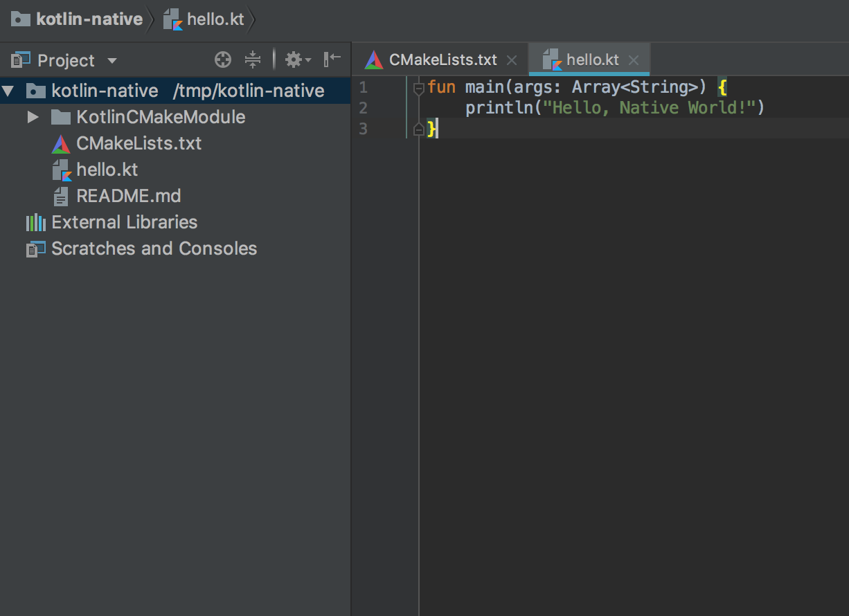Select the hello.kt editor tab

[x=591, y=60]
